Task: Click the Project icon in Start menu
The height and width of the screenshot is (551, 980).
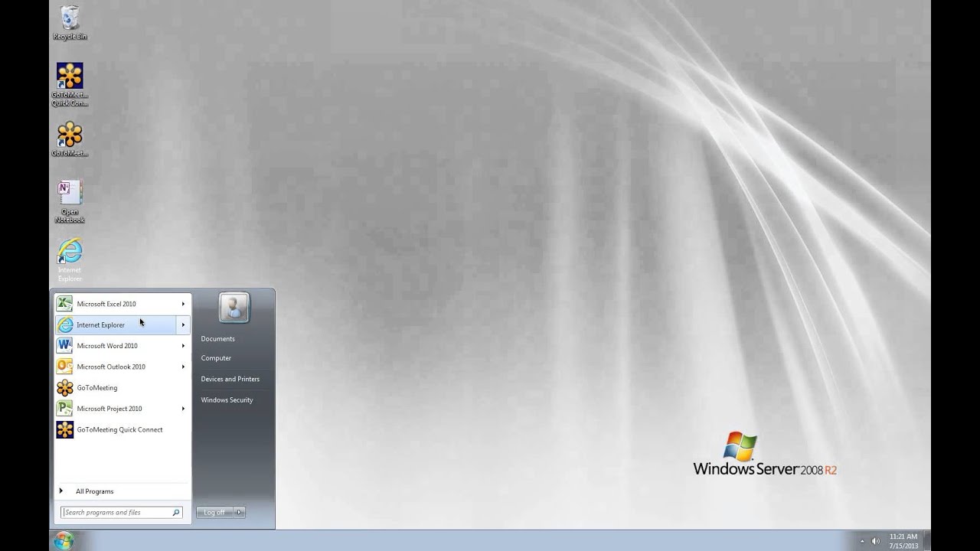Action: click(x=65, y=409)
